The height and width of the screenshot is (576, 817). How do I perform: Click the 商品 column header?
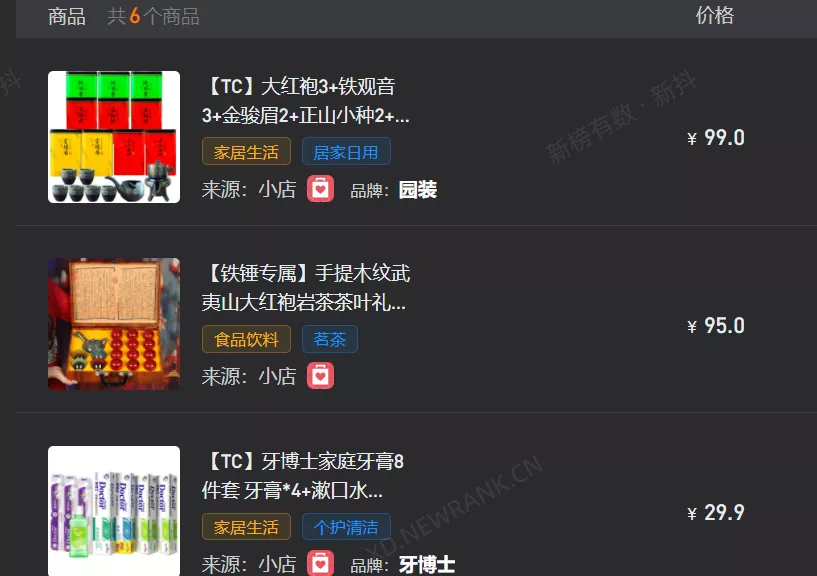pos(67,17)
